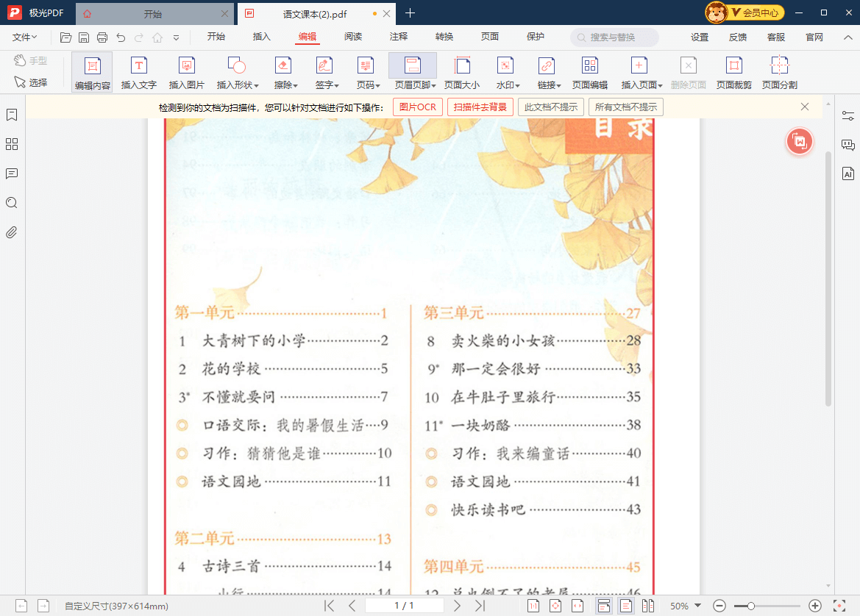
Task: Switch to the 转换 ribbon tab
Action: point(444,37)
